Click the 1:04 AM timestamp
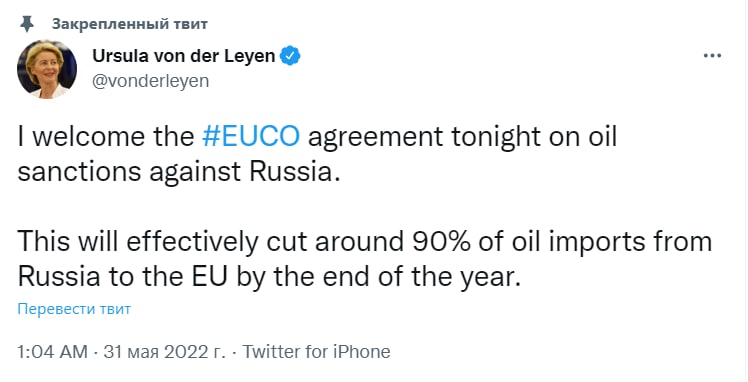 click(53, 352)
